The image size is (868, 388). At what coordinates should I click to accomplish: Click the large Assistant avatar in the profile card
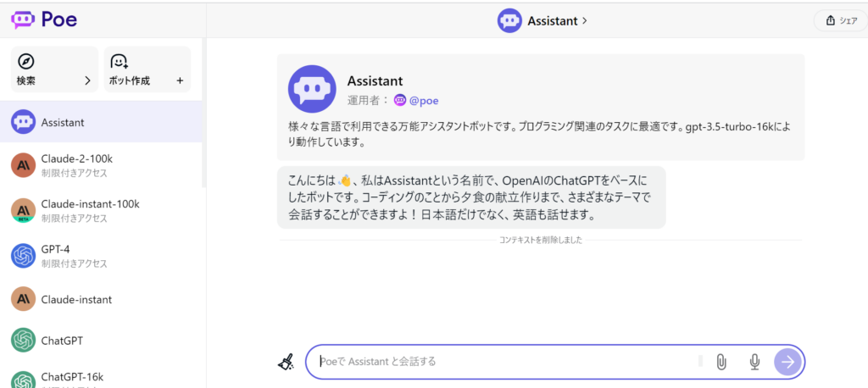[312, 89]
